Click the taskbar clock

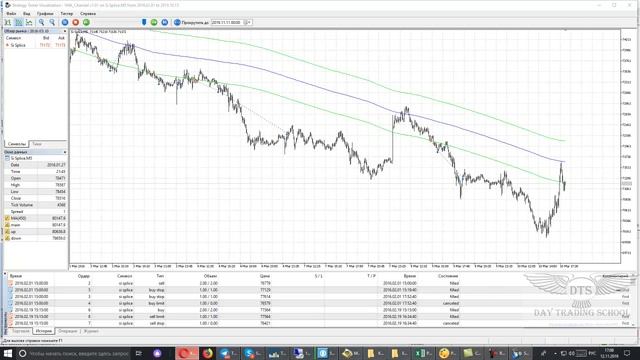click(609, 353)
